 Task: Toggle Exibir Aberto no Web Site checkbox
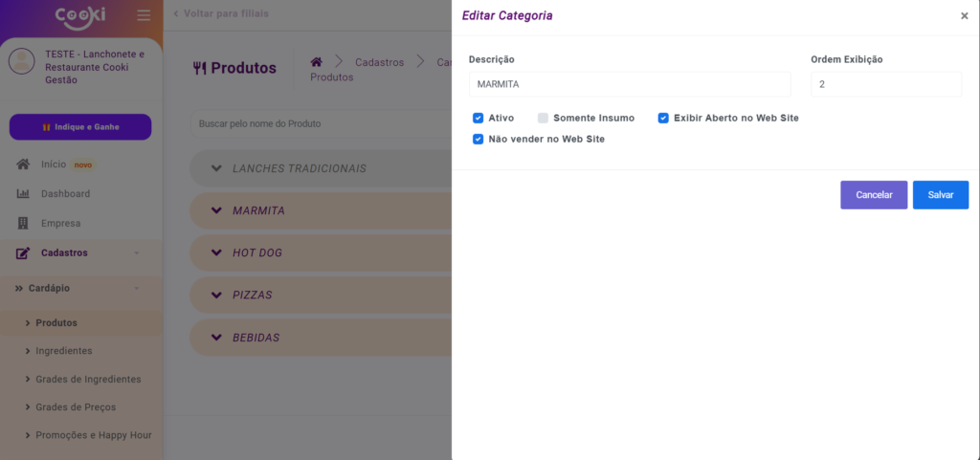pyautogui.click(x=663, y=119)
